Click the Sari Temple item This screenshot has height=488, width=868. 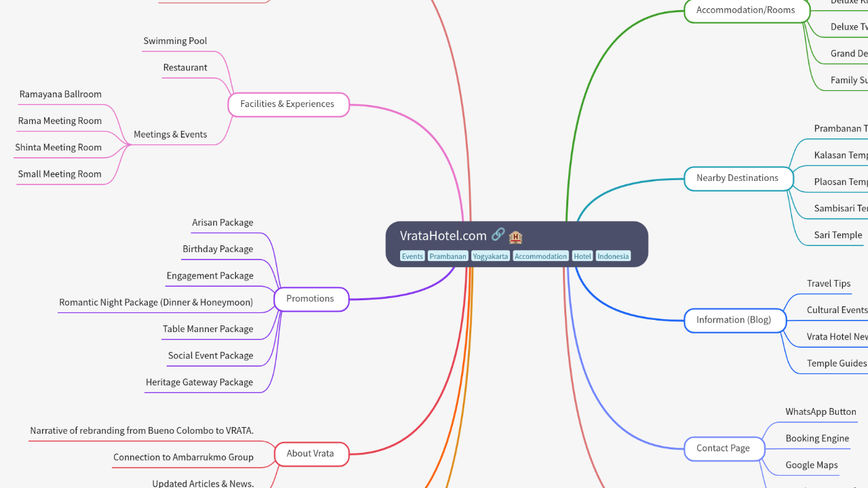(838, 235)
